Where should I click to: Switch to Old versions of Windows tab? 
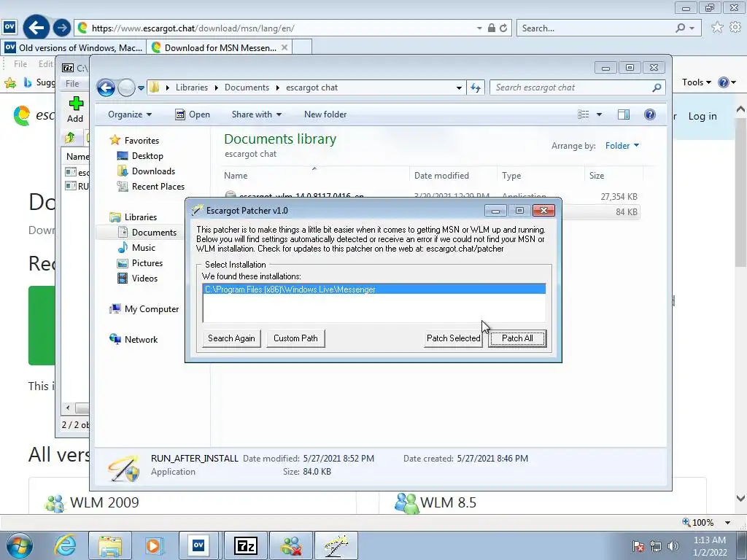(74, 47)
